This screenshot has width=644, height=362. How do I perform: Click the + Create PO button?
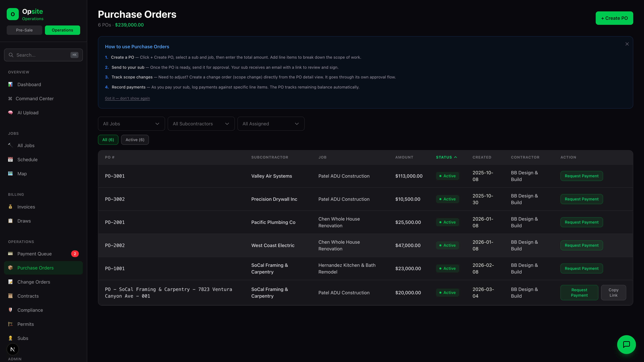click(614, 18)
